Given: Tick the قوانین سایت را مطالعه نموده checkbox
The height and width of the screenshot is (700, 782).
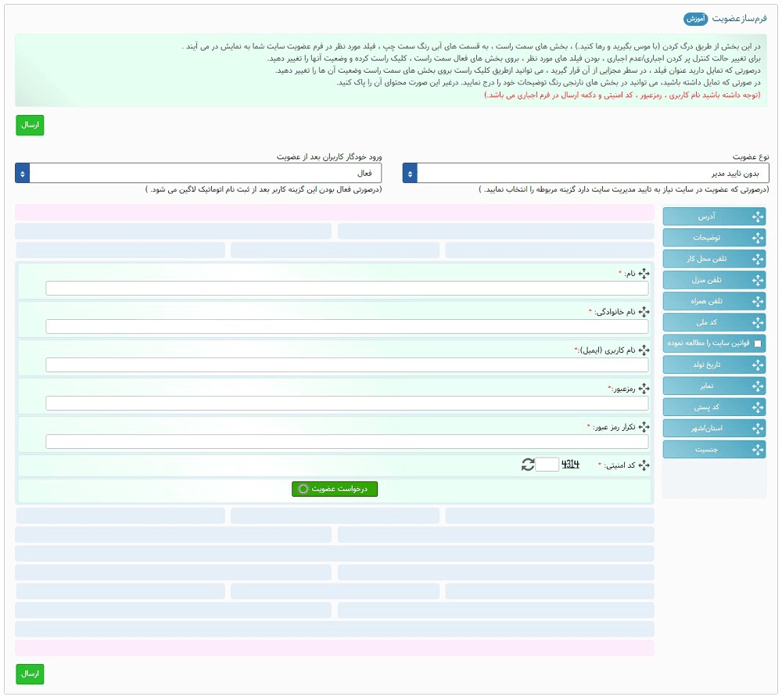Looking at the screenshot, I should pos(757,343).
